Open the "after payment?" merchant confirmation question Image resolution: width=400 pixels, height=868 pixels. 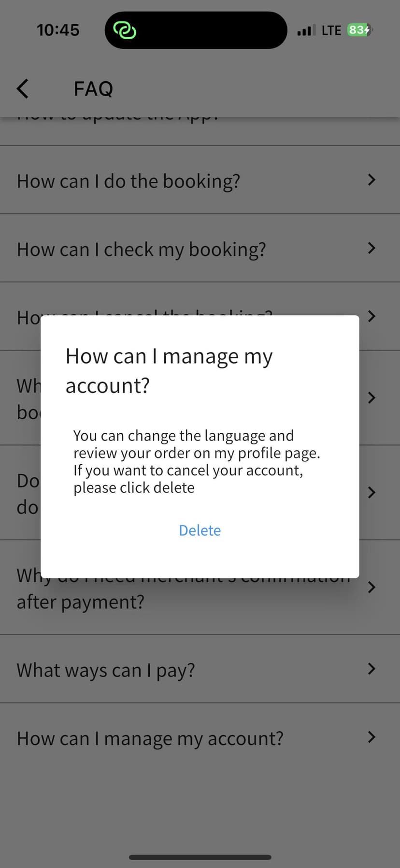tap(81, 603)
